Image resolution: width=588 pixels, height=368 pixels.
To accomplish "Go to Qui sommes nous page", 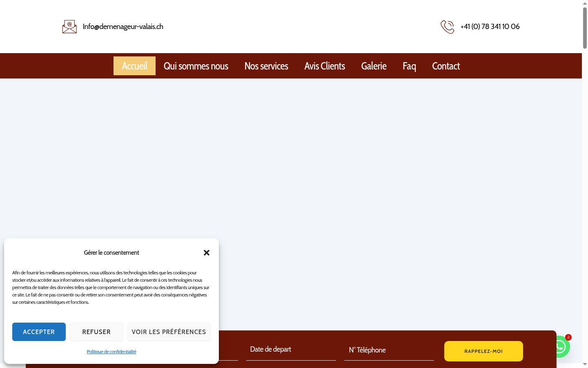I will [x=196, y=66].
